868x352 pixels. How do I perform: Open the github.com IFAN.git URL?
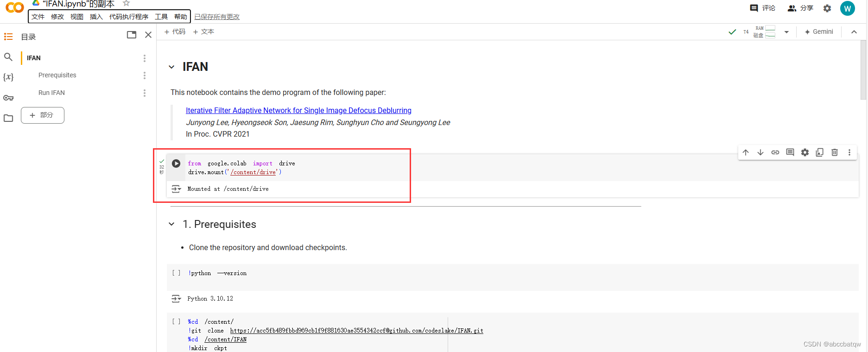pos(356,331)
